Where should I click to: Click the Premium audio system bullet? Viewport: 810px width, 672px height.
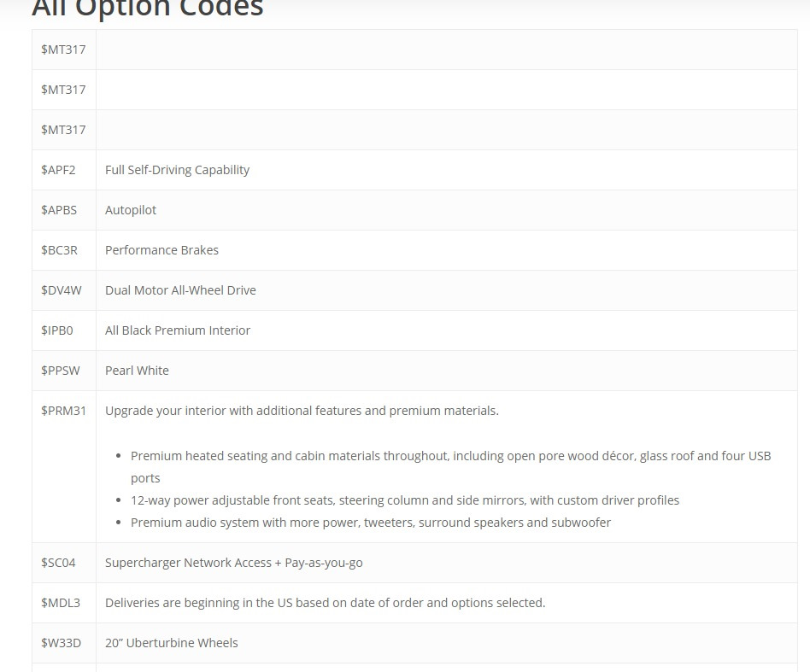(x=370, y=523)
